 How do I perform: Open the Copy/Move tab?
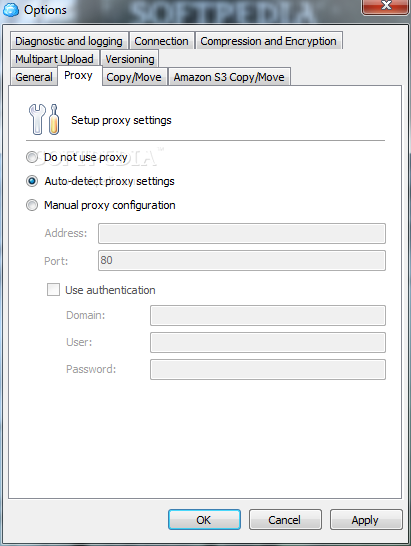pyautogui.click(x=134, y=77)
